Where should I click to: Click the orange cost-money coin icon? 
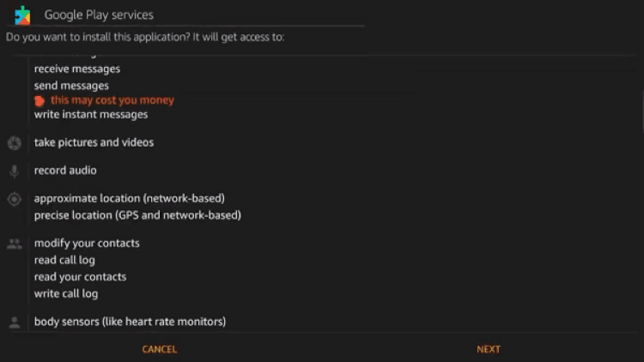point(39,100)
